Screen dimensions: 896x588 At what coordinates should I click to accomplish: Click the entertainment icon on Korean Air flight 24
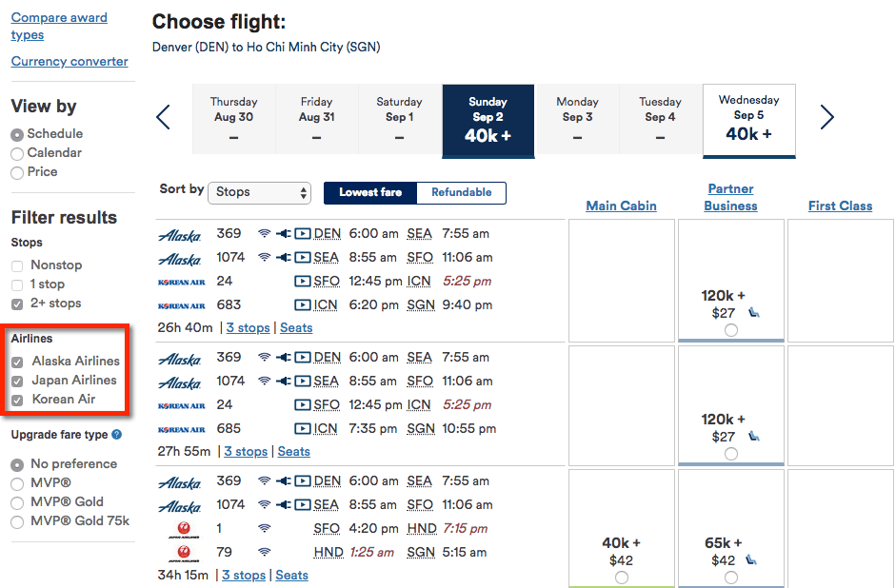click(x=303, y=281)
